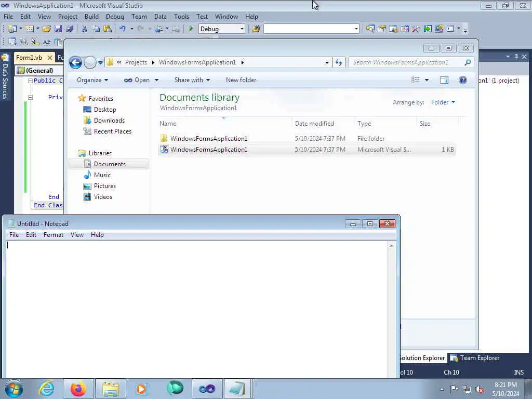This screenshot has height=399, width=532.
Task: Switch to Team Explorer tab
Action: click(475, 358)
